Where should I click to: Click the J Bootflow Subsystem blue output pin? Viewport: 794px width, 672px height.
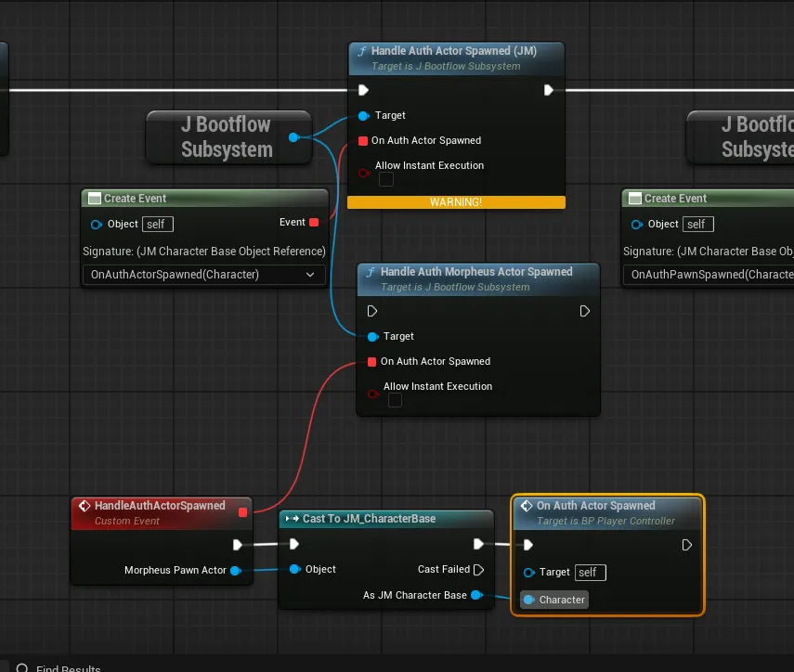click(x=293, y=137)
